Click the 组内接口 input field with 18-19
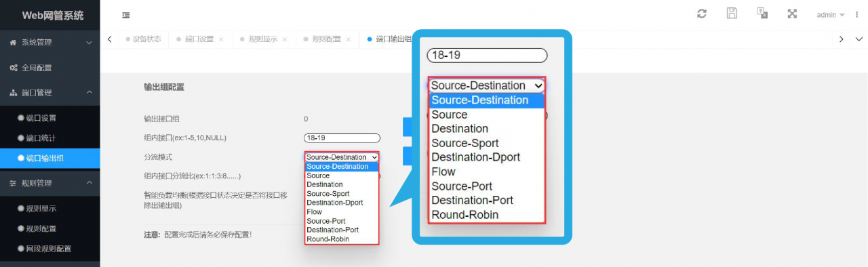 342,138
